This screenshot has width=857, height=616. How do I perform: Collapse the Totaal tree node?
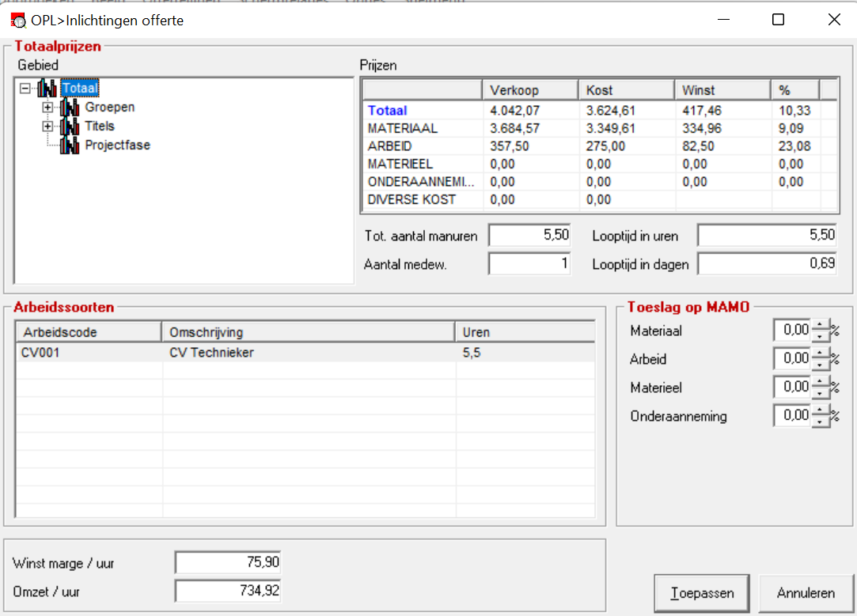(x=25, y=88)
